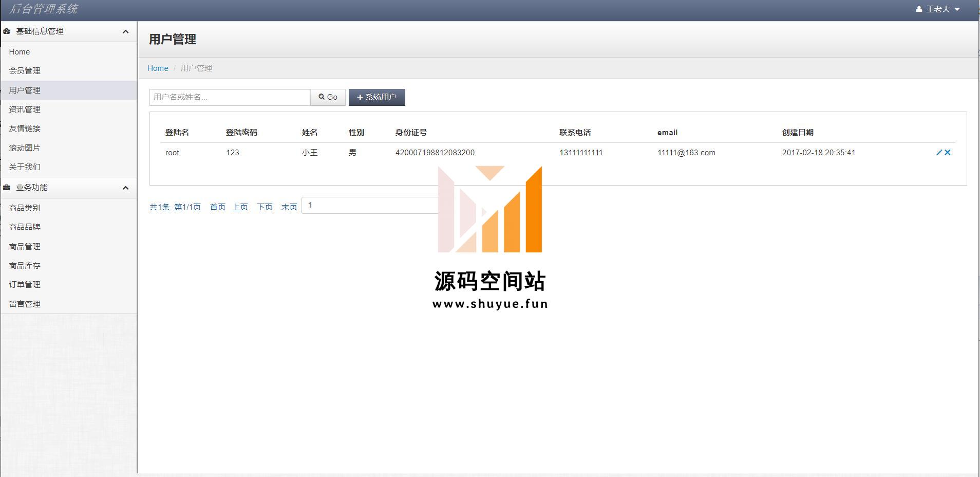This screenshot has width=980, height=477.
Task: Click the ID number 420007198812083200
Action: pos(435,153)
